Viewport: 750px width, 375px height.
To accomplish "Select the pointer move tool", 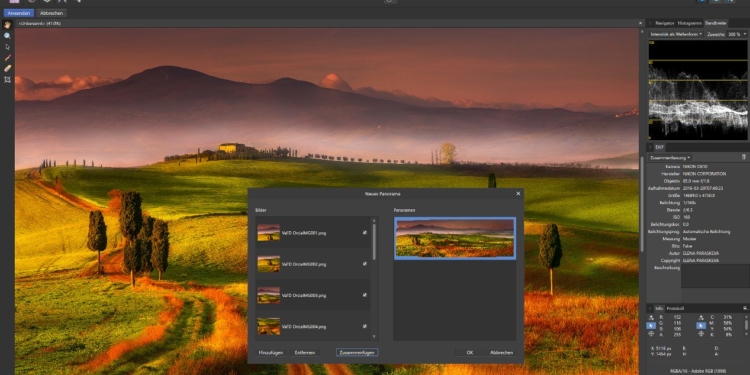I will tap(7, 47).
